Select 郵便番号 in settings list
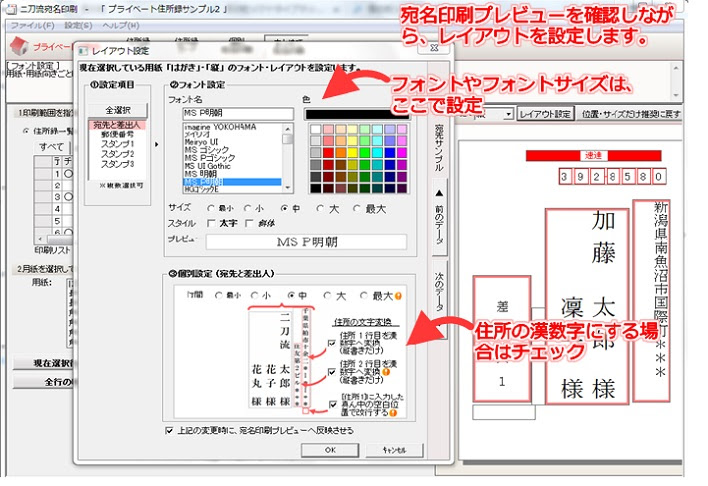The image size is (708, 486). (x=117, y=135)
